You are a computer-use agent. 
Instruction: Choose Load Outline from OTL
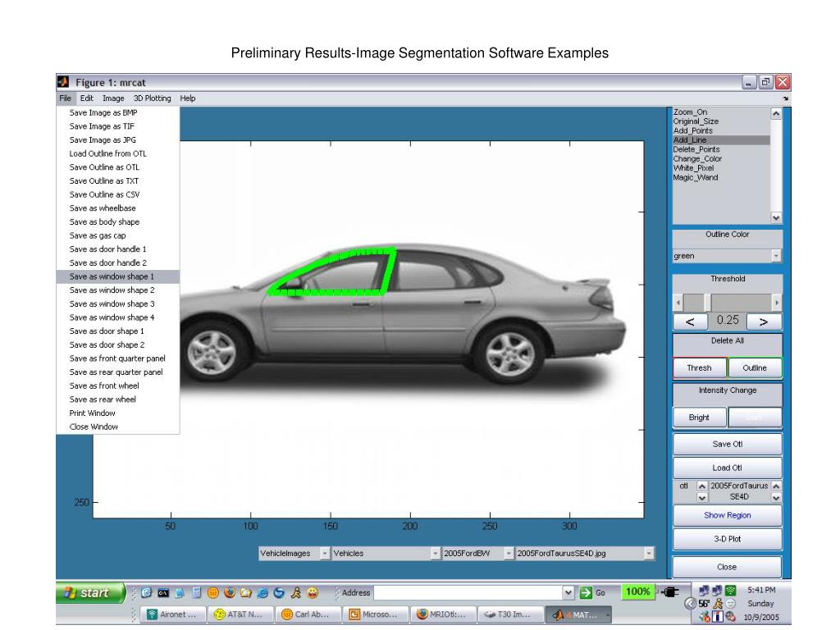click(x=118, y=153)
